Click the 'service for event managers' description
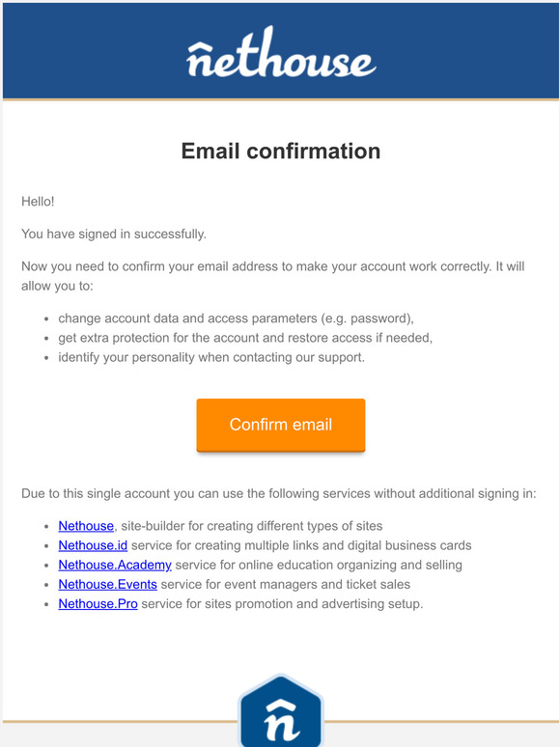 click(x=286, y=585)
